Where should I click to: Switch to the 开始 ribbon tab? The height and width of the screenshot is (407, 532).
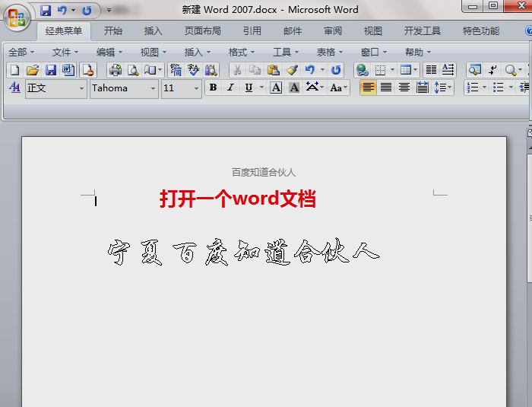tap(112, 31)
